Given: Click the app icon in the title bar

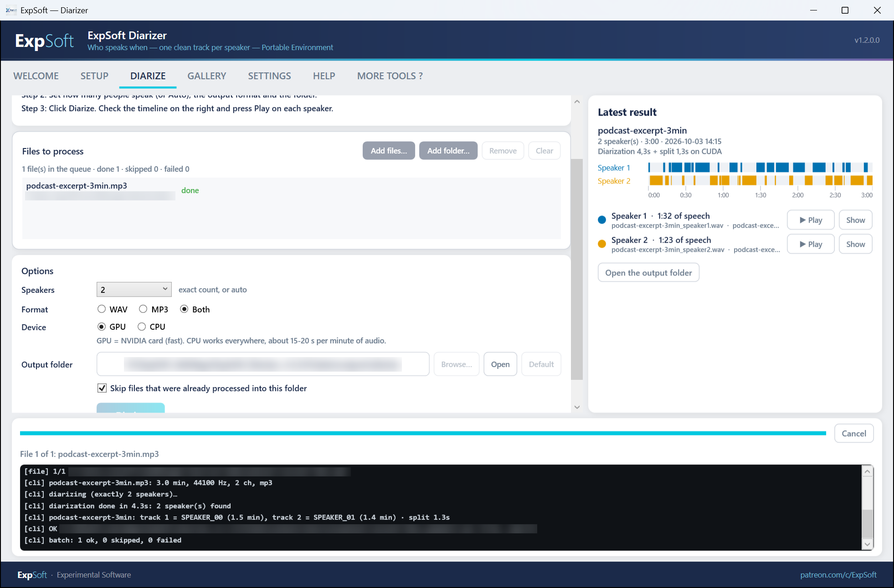Looking at the screenshot, I should [x=11, y=10].
